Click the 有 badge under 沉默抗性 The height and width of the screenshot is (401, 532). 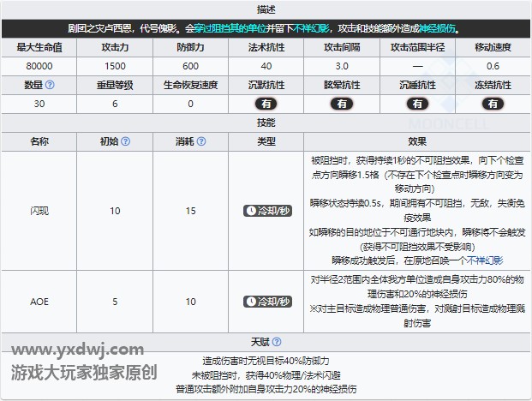266,104
